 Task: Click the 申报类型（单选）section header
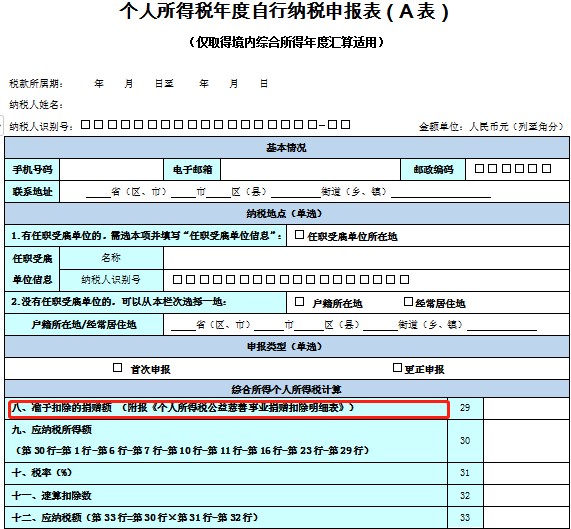[x=287, y=346]
